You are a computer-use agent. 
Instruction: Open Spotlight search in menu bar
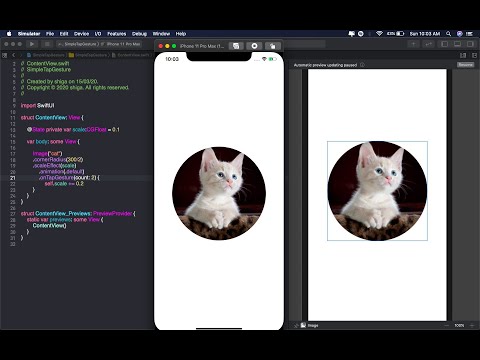coord(449,34)
